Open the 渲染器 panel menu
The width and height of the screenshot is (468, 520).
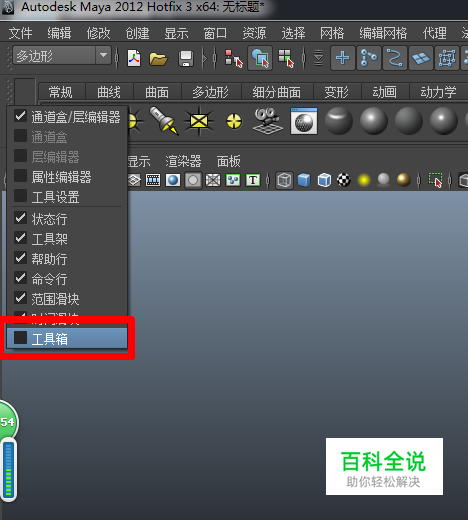[x=183, y=161]
